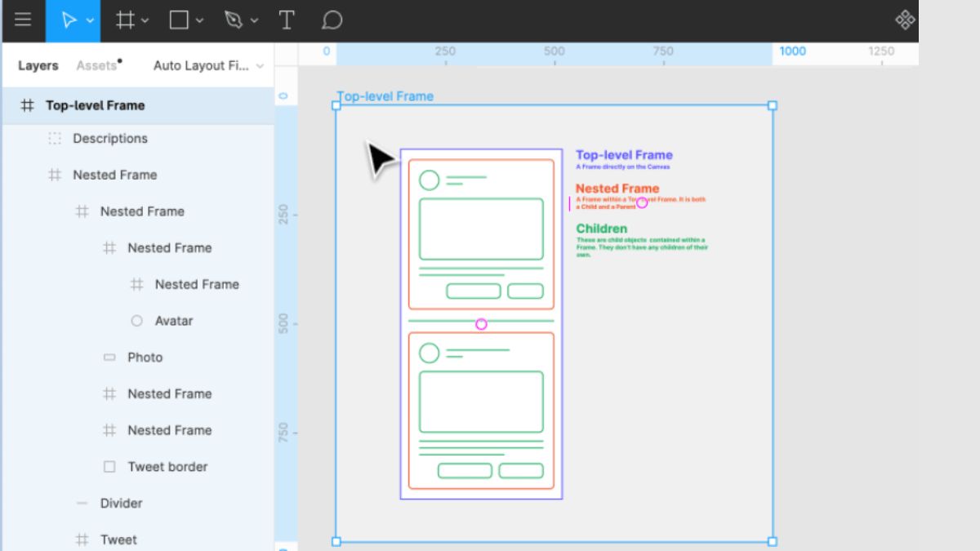Click the bottom-right resize handle of the frame
Viewport: 980px width, 551px height.
tap(773, 541)
